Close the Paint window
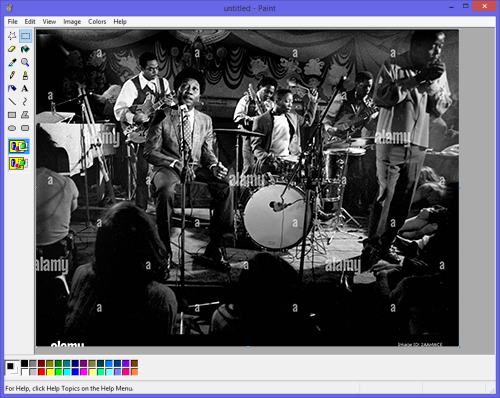The image size is (500, 398). [x=485, y=6]
